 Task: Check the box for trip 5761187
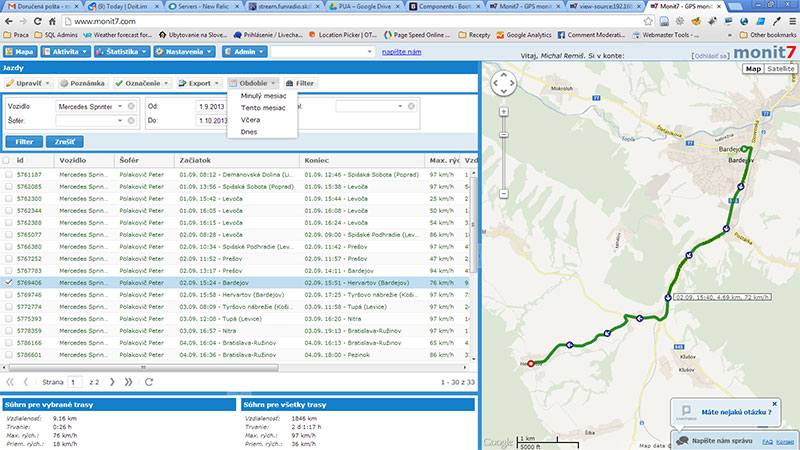click(x=8, y=174)
